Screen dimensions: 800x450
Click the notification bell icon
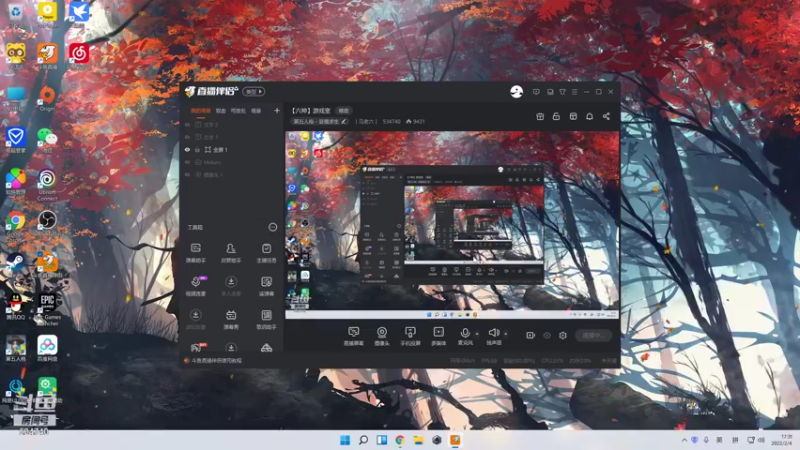pos(589,116)
